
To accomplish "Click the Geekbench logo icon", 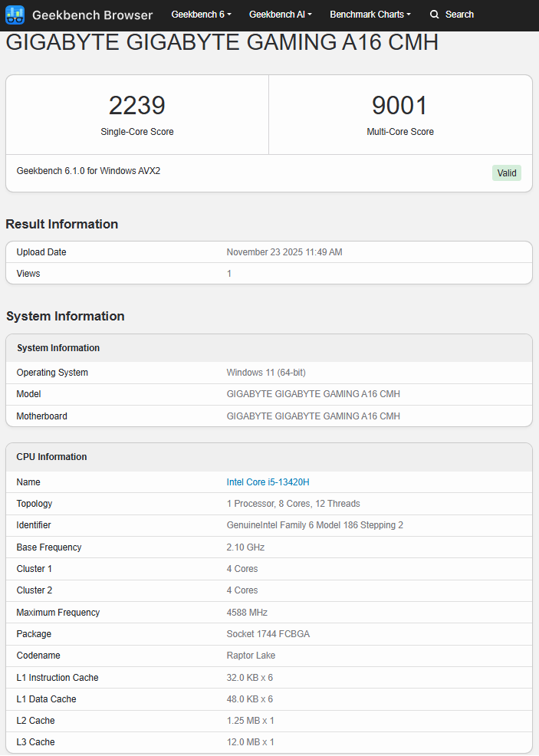I will (x=15, y=15).
